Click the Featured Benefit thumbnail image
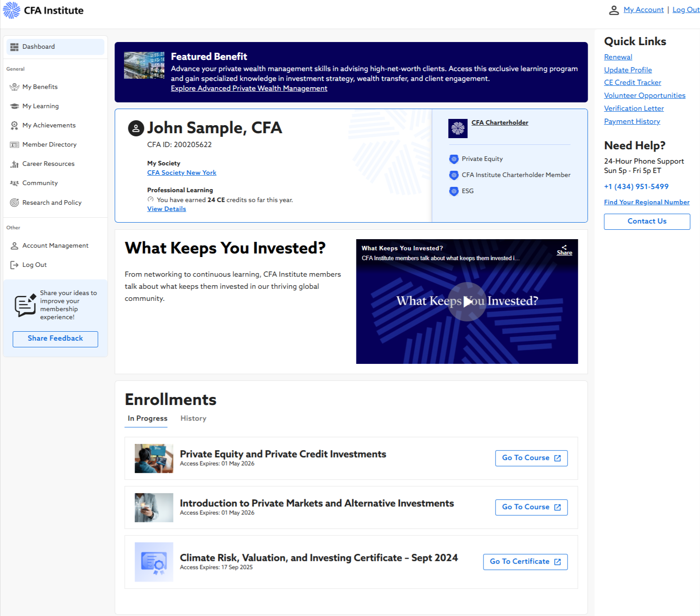The height and width of the screenshot is (616, 700). point(144,65)
